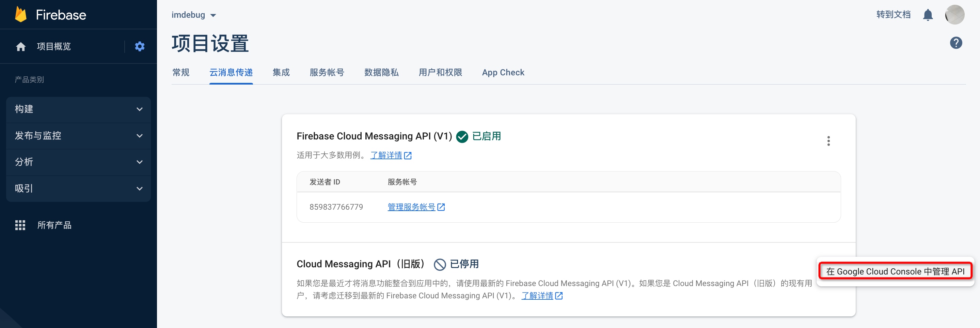Image resolution: width=980 pixels, height=328 pixels.
Task: Click the Firebase flame logo
Action: click(x=20, y=14)
